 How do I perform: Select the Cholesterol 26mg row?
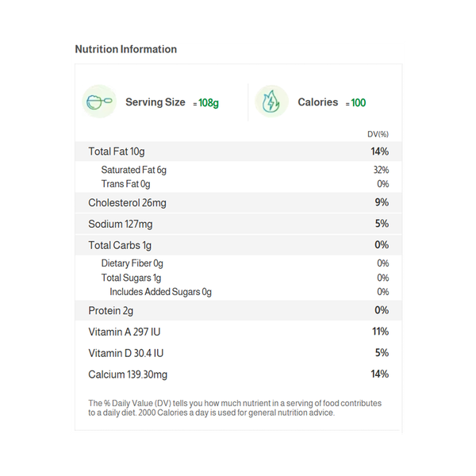[238, 203]
